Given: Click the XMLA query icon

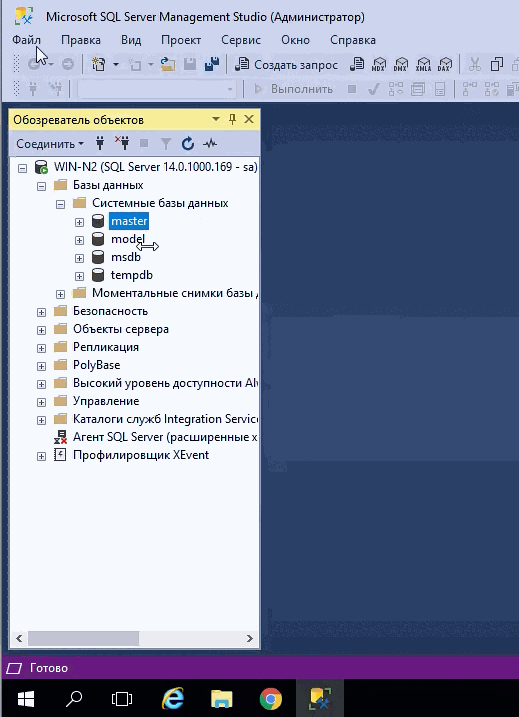Looking at the screenshot, I should click(423, 64).
